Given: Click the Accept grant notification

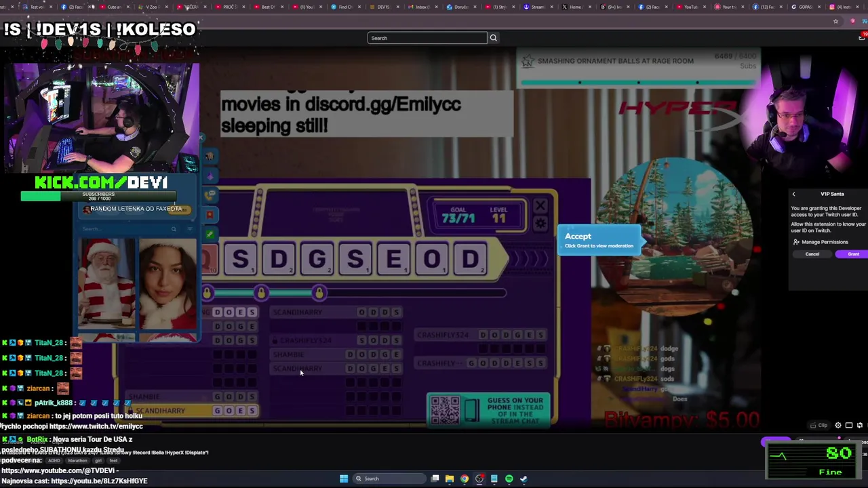Looking at the screenshot, I should pyautogui.click(x=599, y=240).
